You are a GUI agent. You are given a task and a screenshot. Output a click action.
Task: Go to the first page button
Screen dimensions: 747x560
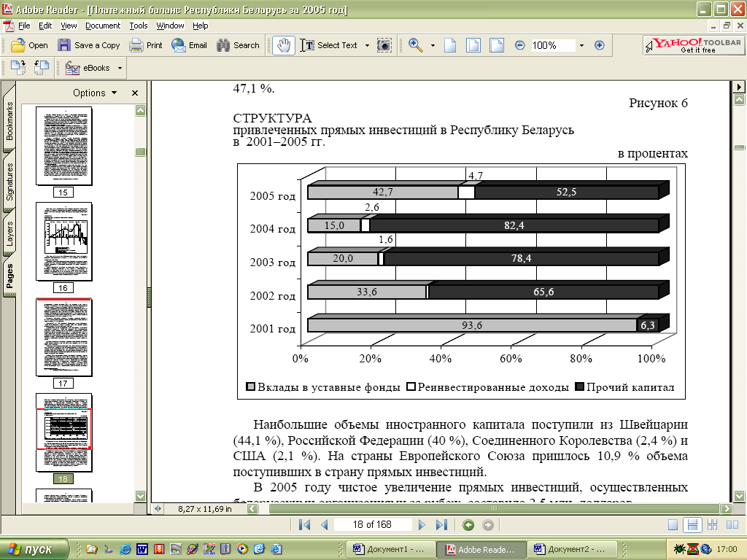[304, 525]
